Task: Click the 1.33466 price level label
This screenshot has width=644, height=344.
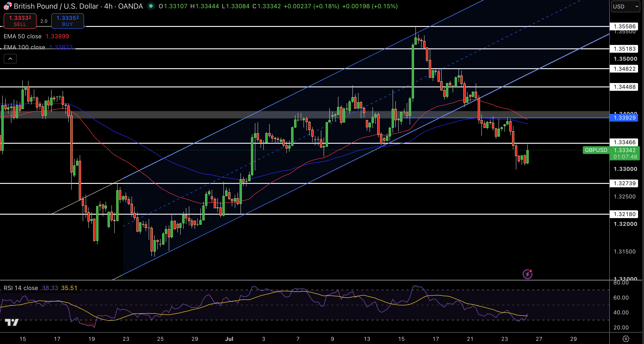Action: [x=624, y=142]
